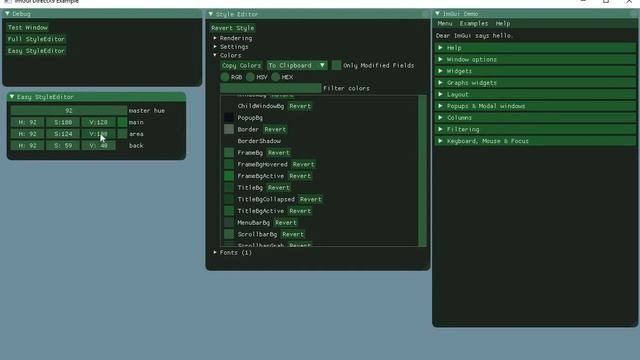
Task: Open the FrameBgHovered color swatch
Action: point(229,164)
